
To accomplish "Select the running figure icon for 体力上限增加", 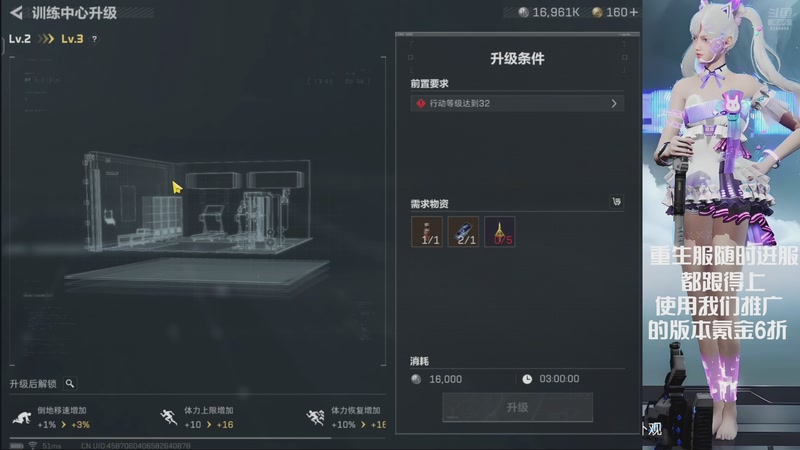I will coord(168,417).
